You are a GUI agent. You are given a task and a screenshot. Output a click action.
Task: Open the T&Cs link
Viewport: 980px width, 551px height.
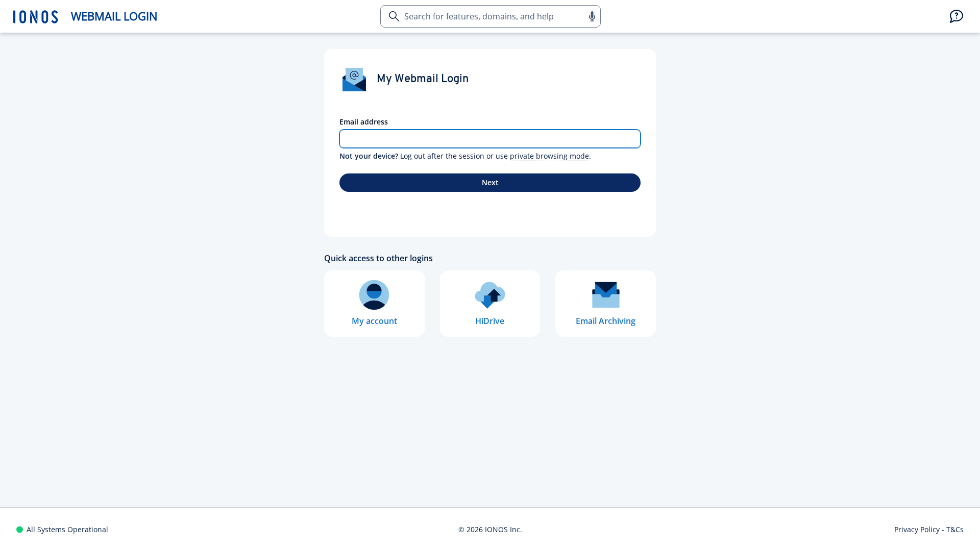(955, 530)
